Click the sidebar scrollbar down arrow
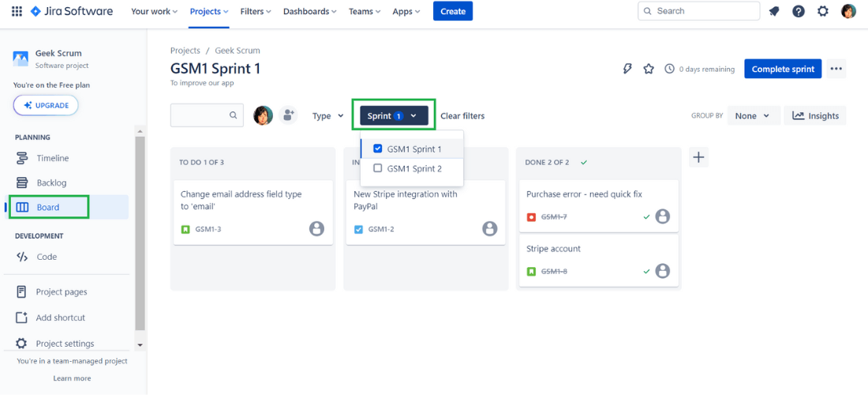The height and width of the screenshot is (395, 868). (x=140, y=344)
